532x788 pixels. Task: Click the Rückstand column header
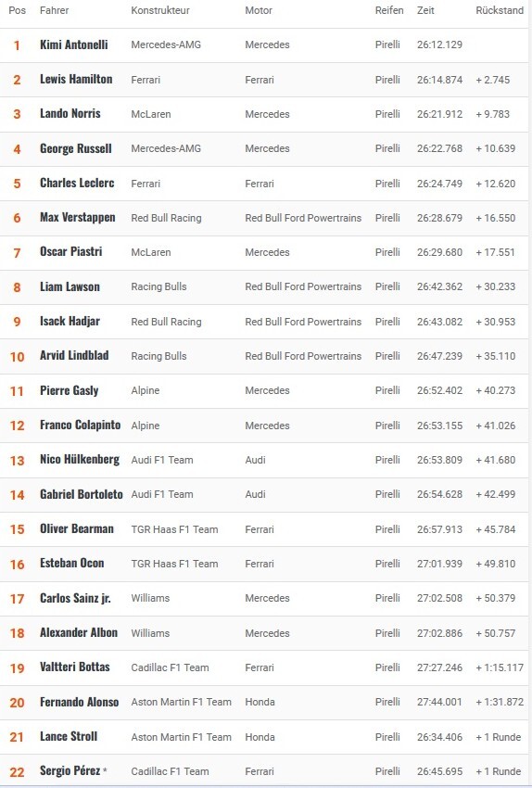[x=500, y=10]
